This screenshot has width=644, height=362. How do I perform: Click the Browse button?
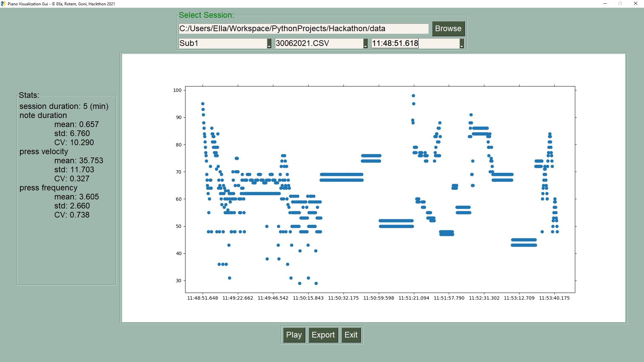coord(448,28)
